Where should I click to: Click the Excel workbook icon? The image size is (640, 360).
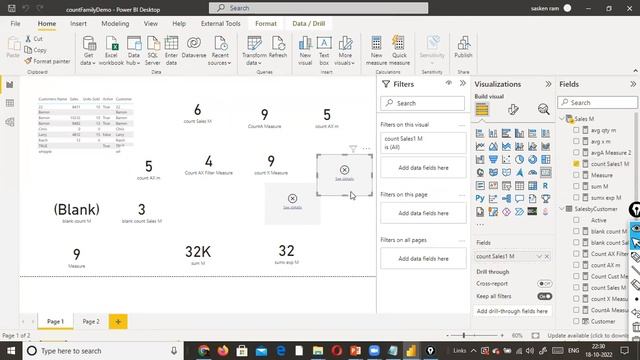point(111,51)
